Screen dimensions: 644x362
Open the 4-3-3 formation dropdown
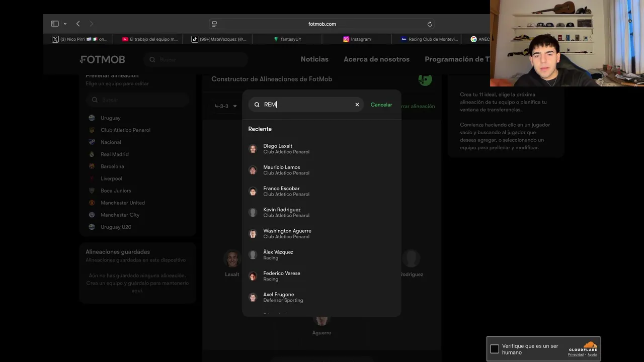[x=225, y=106]
